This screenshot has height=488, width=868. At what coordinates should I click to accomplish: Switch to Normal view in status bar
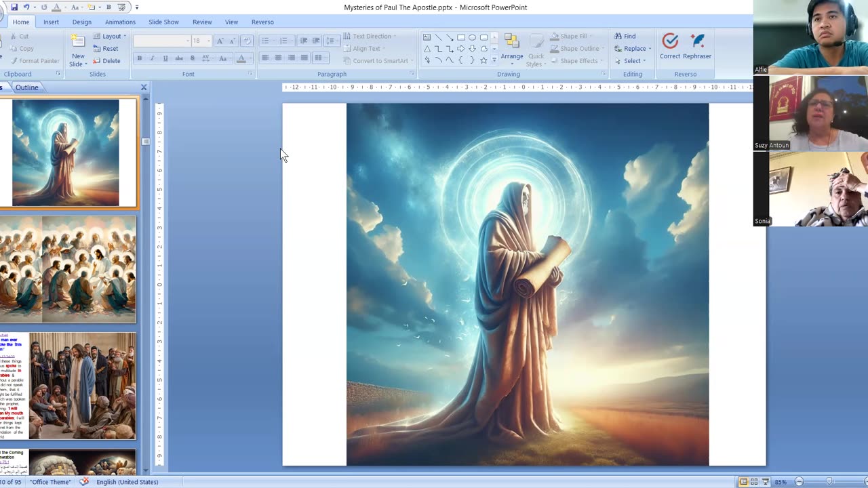(743, 482)
